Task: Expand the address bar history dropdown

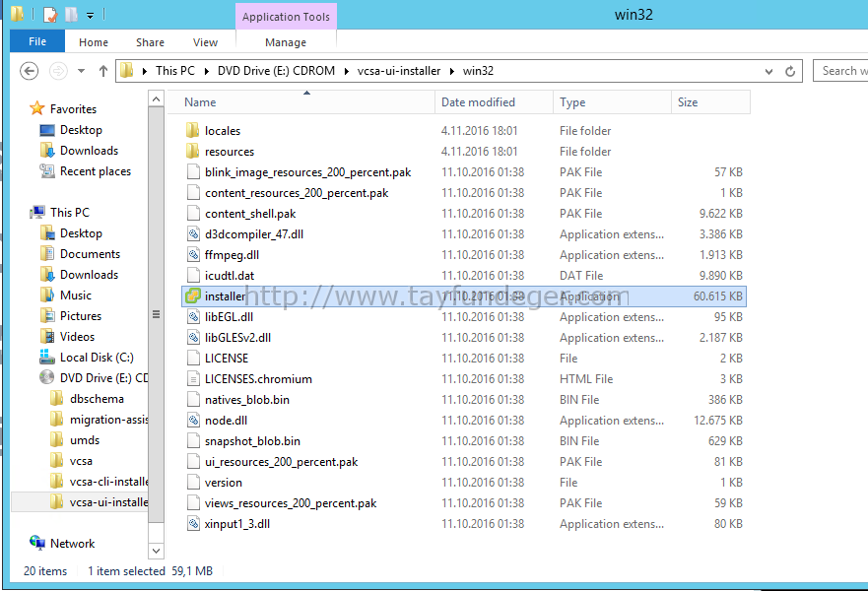Action: click(x=768, y=71)
